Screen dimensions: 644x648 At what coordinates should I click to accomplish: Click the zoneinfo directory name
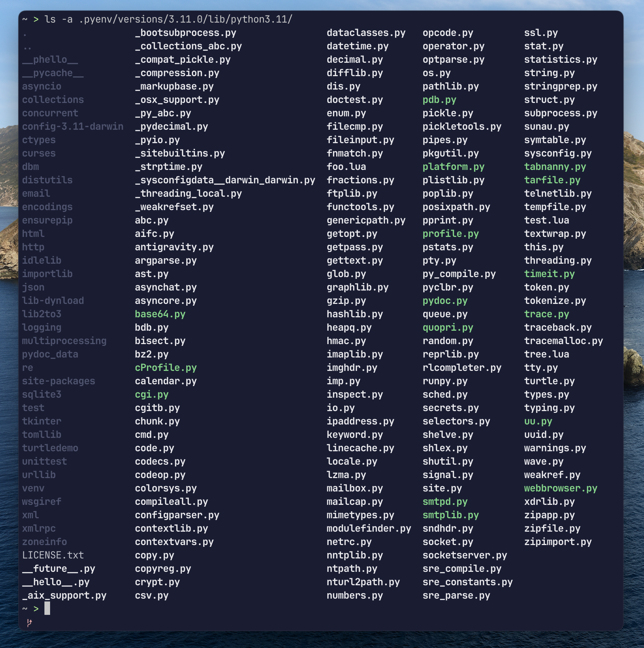pos(44,542)
